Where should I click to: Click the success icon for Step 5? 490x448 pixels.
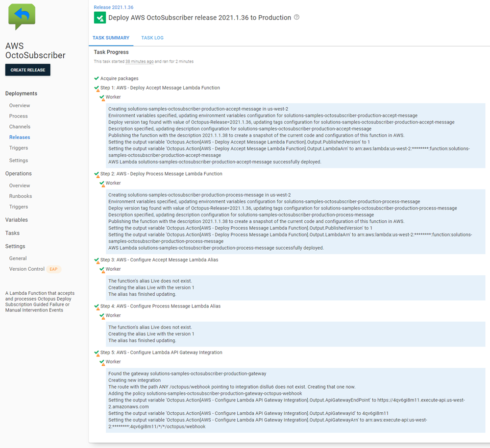[x=96, y=352]
